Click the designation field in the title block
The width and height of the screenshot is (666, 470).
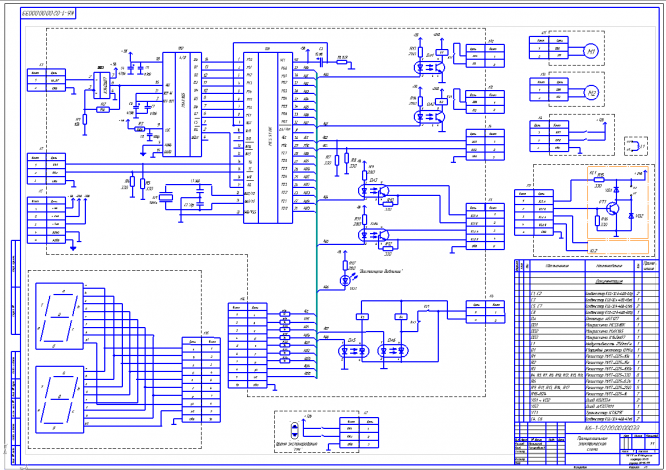[x=612, y=428]
